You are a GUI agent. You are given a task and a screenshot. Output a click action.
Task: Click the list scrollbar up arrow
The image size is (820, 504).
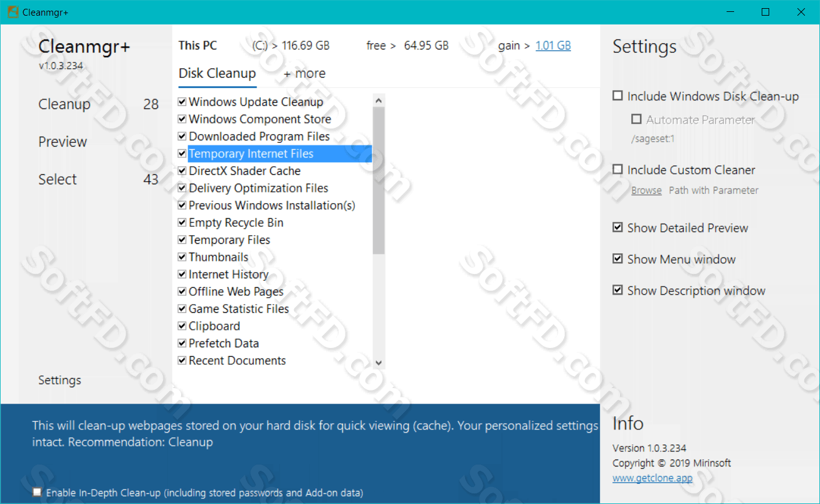pos(379,100)
